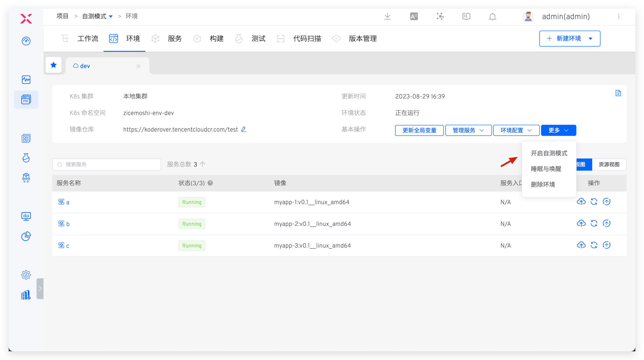
Task: Open the language translation icon
Action: pyautogui.click(x=414, y=17)
